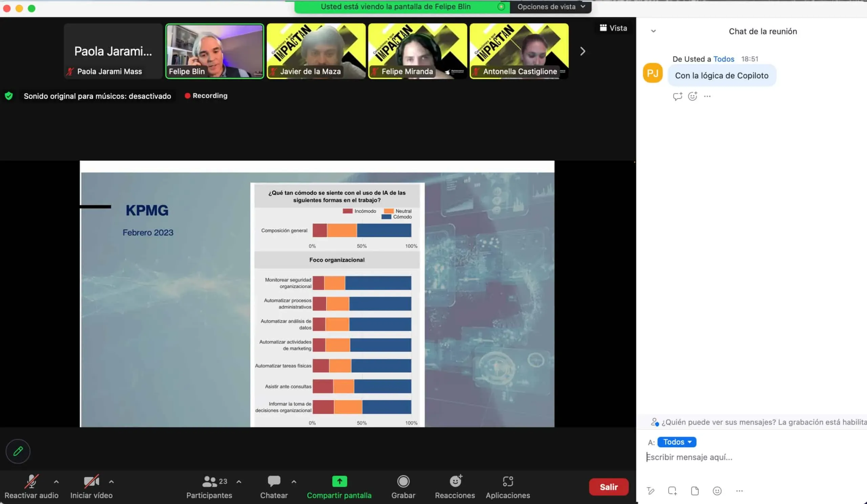Select message 'Con la lógica de Copiloto'
The height and width of the screenshot is (504, 867).
coord(721,75)
